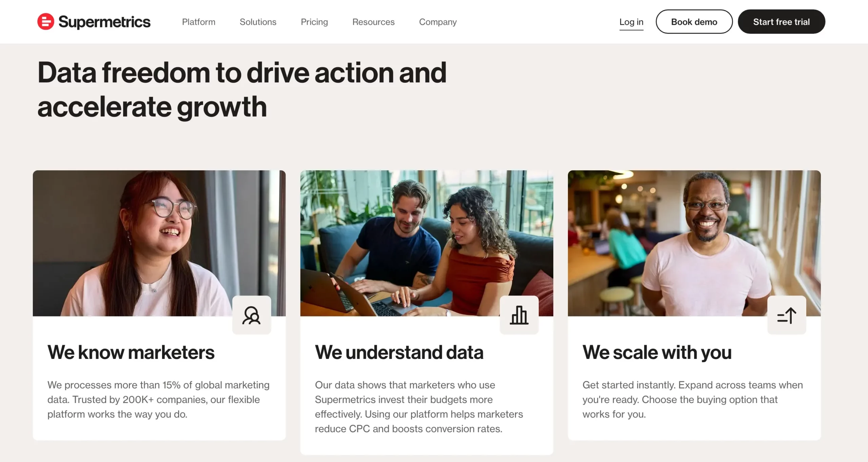Expand the Company dropdown menu

[438, 22]
